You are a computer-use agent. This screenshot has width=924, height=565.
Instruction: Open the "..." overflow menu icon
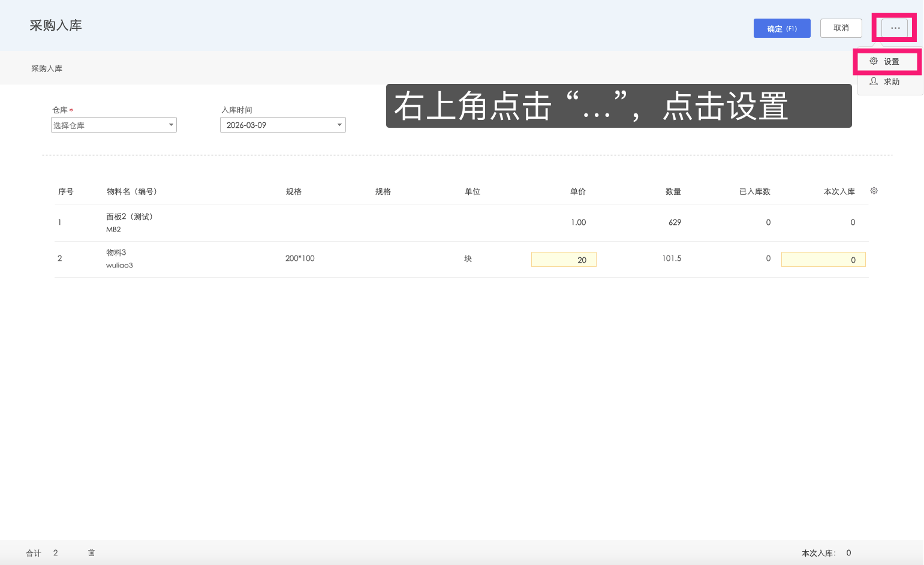(894, 28)
